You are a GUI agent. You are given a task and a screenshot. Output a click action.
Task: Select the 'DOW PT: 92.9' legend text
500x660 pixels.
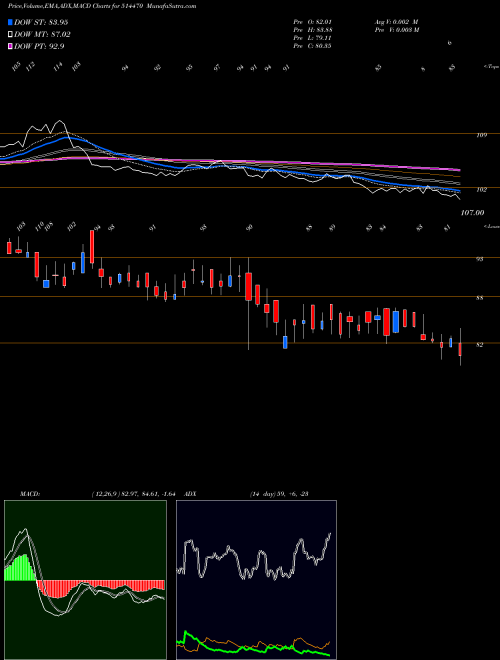tap(39, 47)
